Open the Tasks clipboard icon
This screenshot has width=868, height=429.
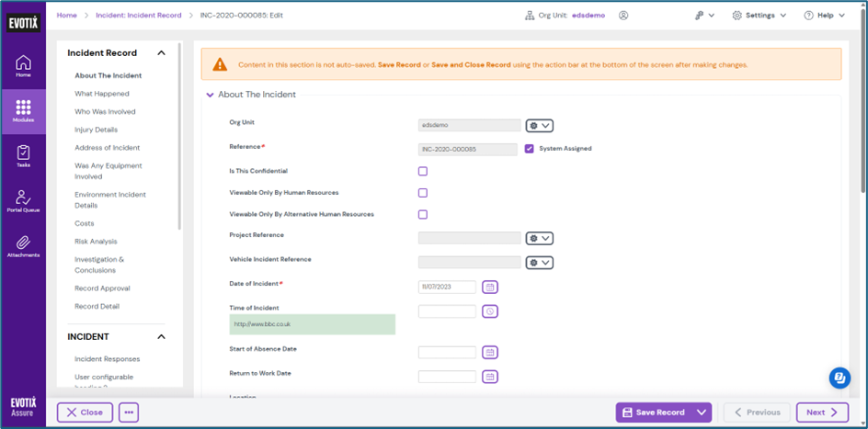click(x=23, y=154)
